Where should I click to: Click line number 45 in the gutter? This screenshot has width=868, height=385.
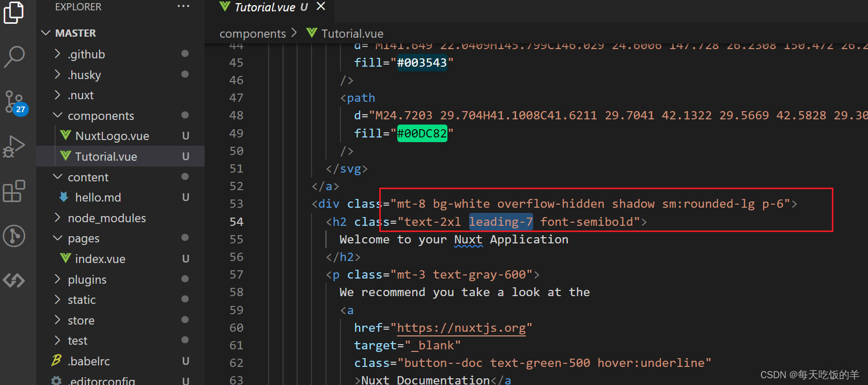click(236, 63)
